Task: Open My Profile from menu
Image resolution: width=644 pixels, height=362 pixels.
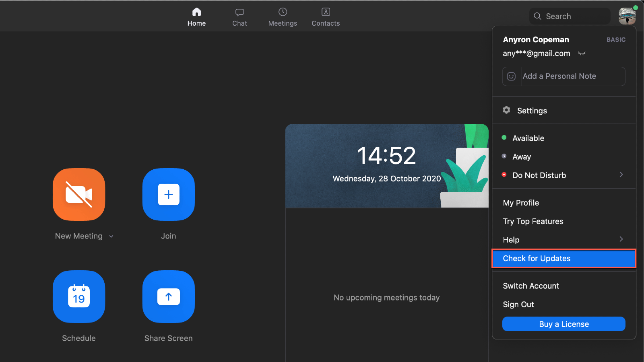Action: tap(521, 203)
